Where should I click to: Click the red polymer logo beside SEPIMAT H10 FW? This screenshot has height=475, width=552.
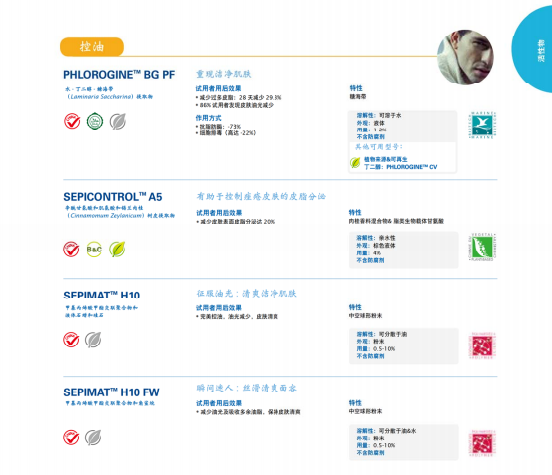482,443
